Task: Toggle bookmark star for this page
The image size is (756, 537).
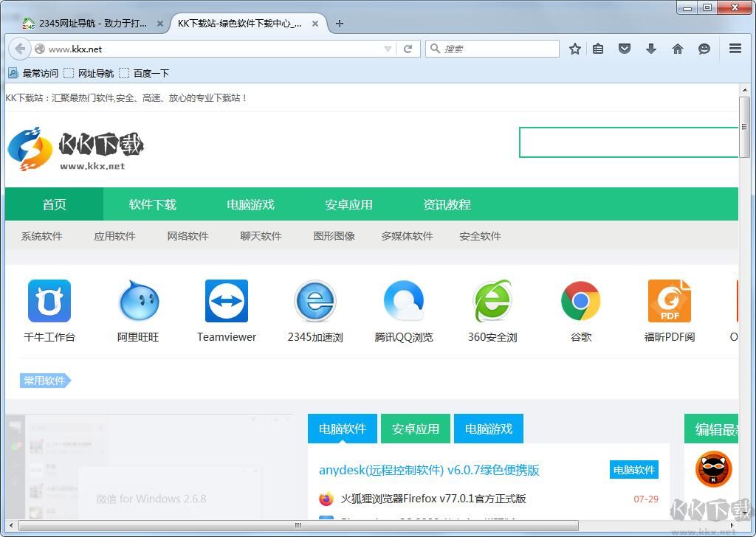Action: coord(575,49)
